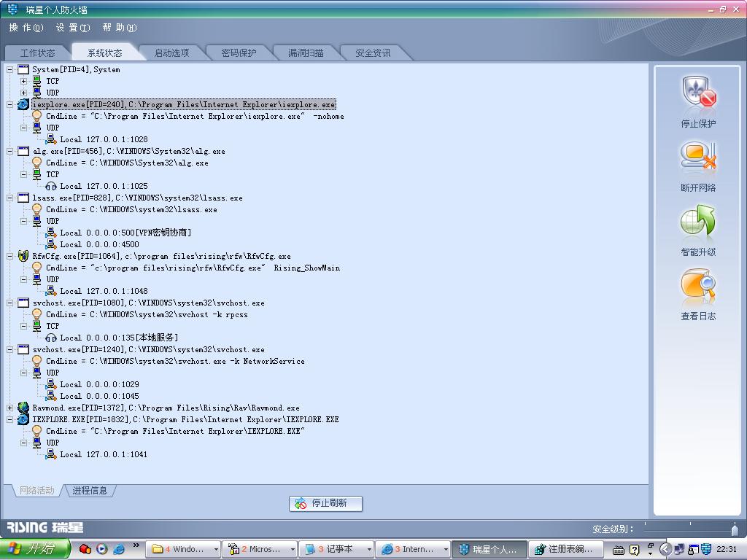Click the lightbulb CmdLine icon under alg.exe
The width and height of the screenshot is (747, 560).
click(x=36, y=163)
